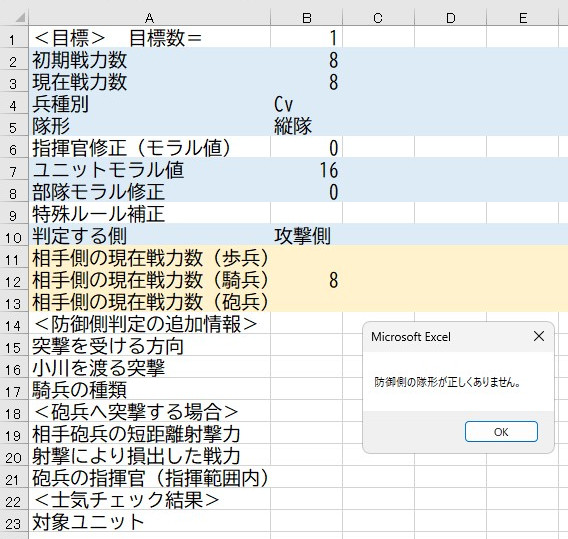Image resolution: width=568 pixels, height=539 pixels.
Task: Click cell B1 target count value
Action: [x=306, y=37]
